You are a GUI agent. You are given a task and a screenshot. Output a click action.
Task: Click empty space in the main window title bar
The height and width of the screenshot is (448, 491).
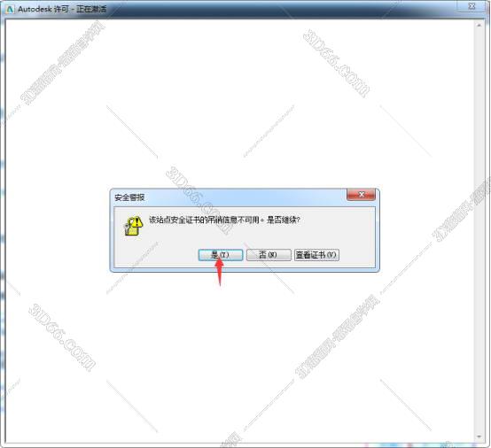pos(282,9)
